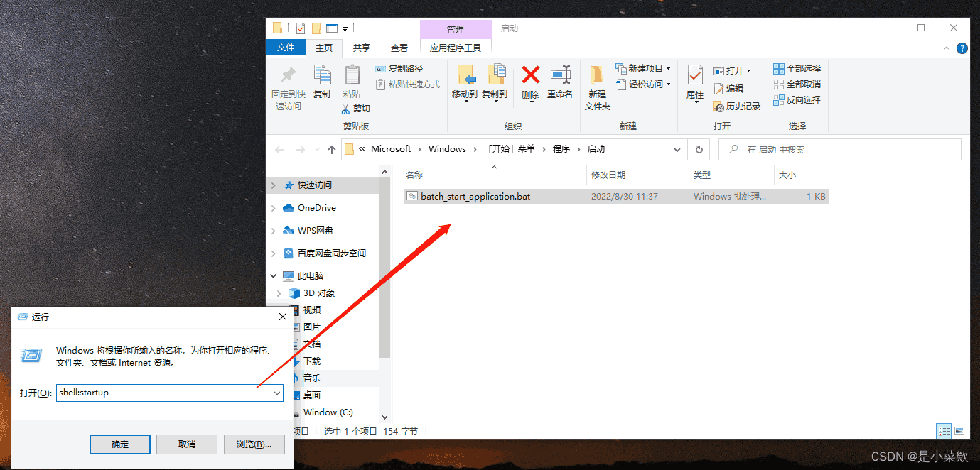The width and height of the screenshot is (980, 470).
Task: Click the Browse button in Run dialog
Action: click(x=254, y=444)
